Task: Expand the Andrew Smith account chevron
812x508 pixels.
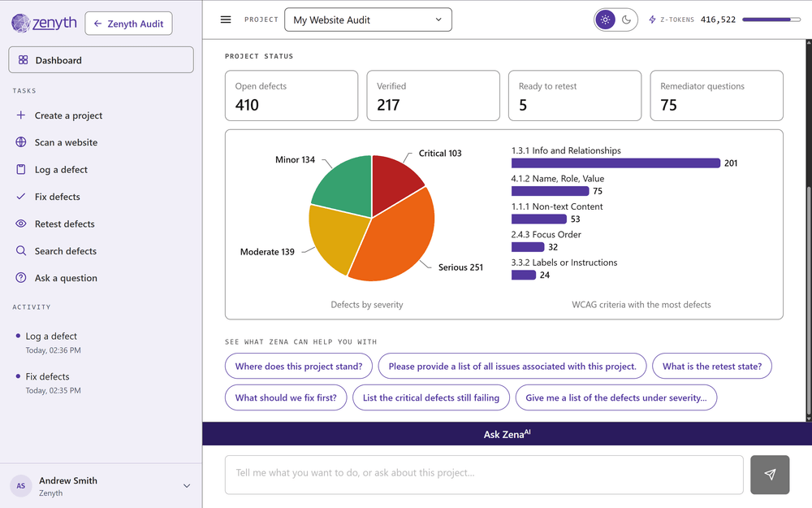Action: 187,486
